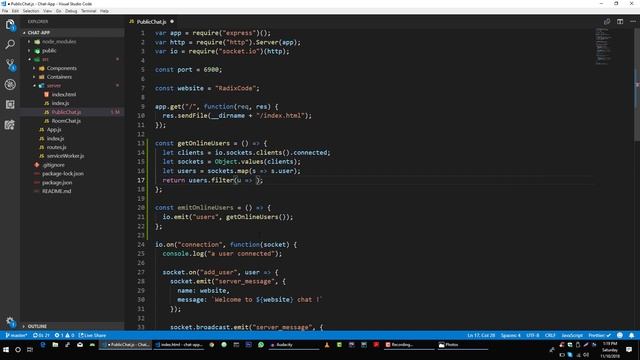The width and height of the screenshot is (640, 360).
Task: Open the More Actions ellipsis in the editor
Action: [633, 22]
